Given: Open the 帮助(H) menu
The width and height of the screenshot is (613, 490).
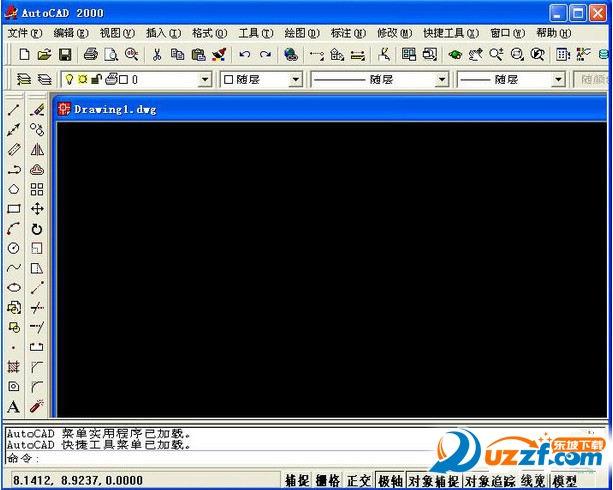Looking at the screenshot, I should 554,33.
